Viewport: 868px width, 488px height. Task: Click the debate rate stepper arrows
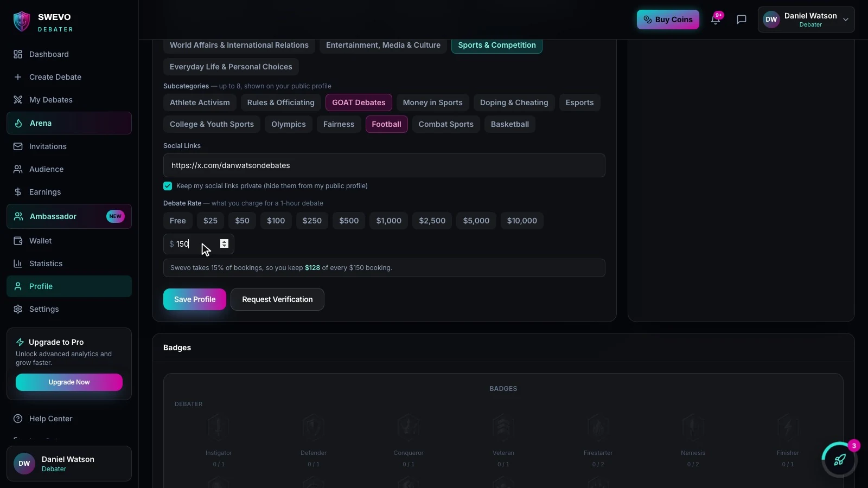point(224,244)
